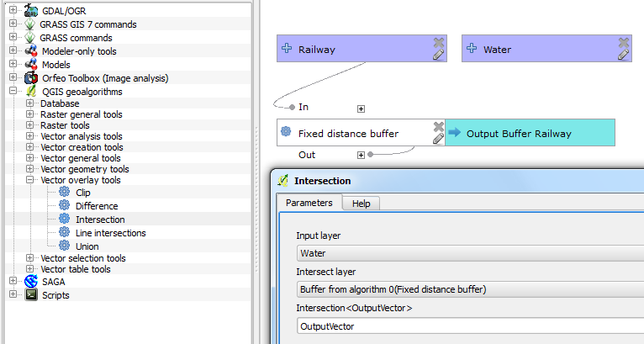This screenshot has height=344, width=644.
Task: Select Raster general tools group
Action: tap(82, 114)
